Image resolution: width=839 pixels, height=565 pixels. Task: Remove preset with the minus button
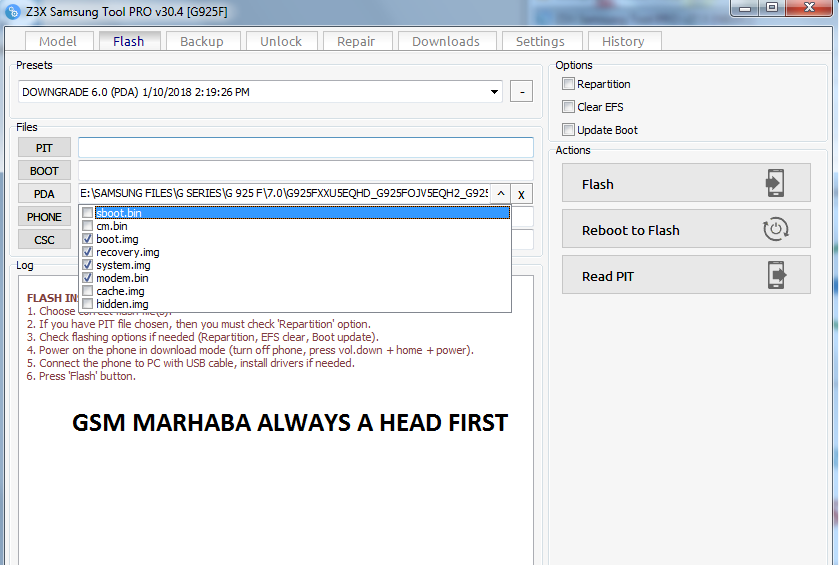click(x=521, y=91)
